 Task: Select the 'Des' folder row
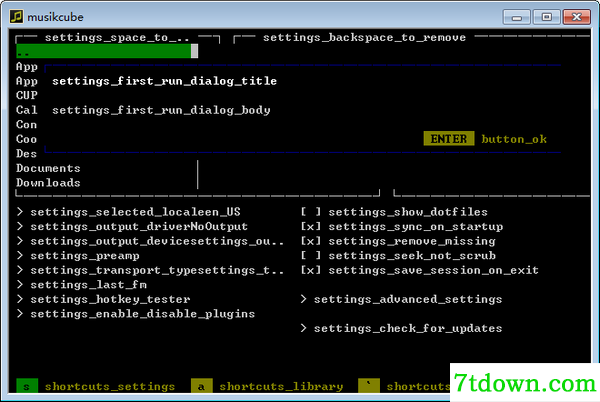(x=26, y=154)
